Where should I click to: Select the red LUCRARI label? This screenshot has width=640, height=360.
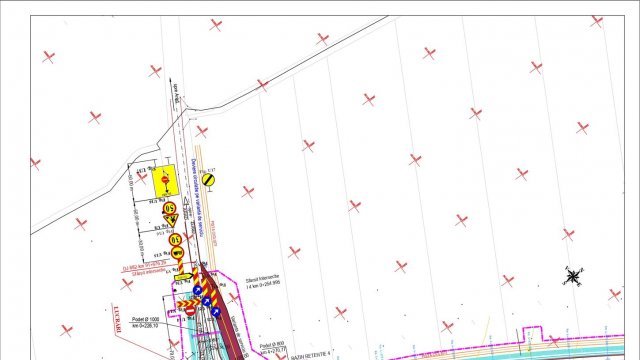117,320
